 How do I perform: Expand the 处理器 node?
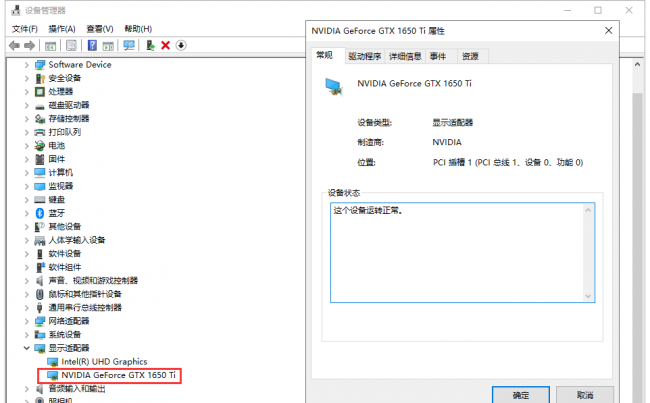tap(27, 92)
